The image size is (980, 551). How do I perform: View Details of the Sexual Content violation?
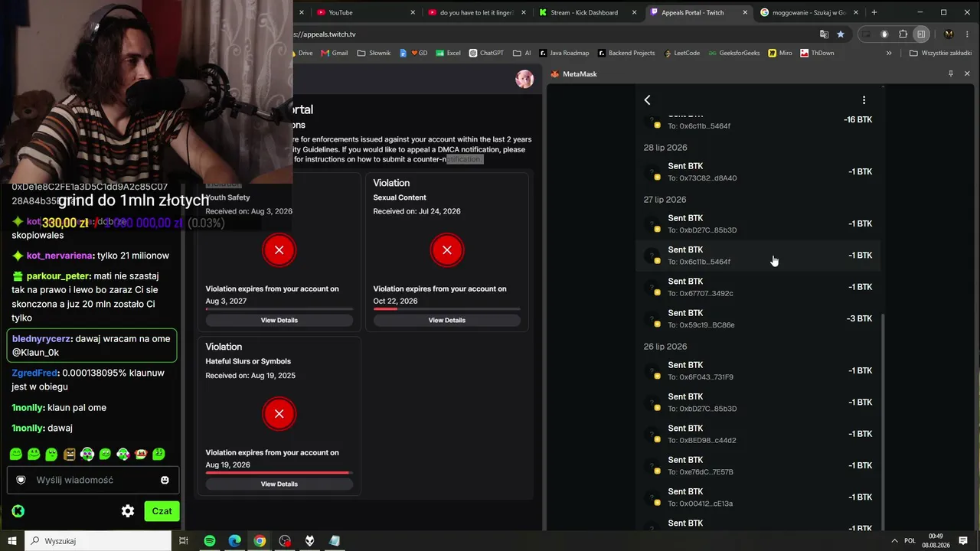pyautogui.click(x=447, y=320)
